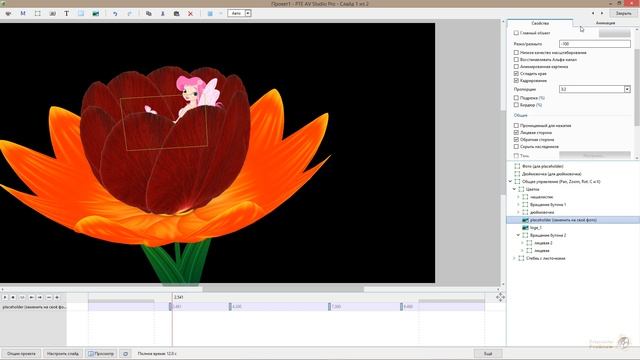Click the Просмотр preview button

101,354
